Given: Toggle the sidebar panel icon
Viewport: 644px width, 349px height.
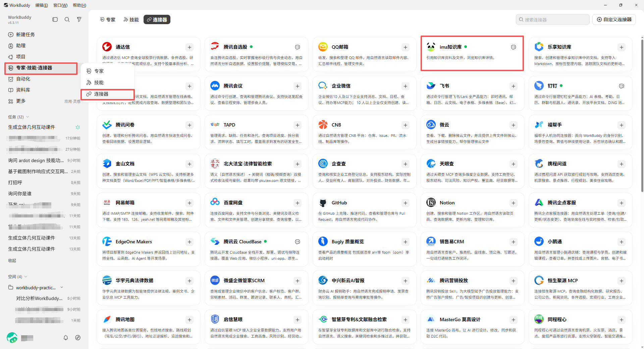Looking at the screenshot, I should pos(55,19).
